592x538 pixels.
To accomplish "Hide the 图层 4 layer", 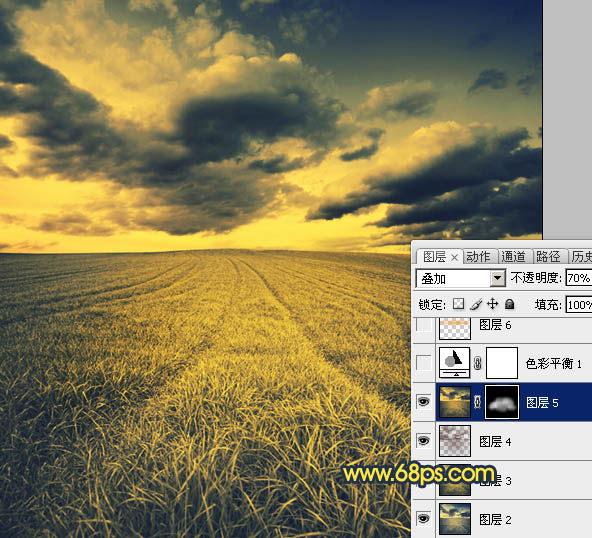I will click(x=424, y=441).
